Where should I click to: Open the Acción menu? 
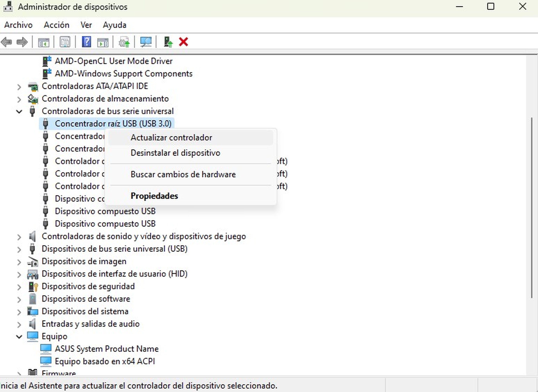tap(56, 25)
